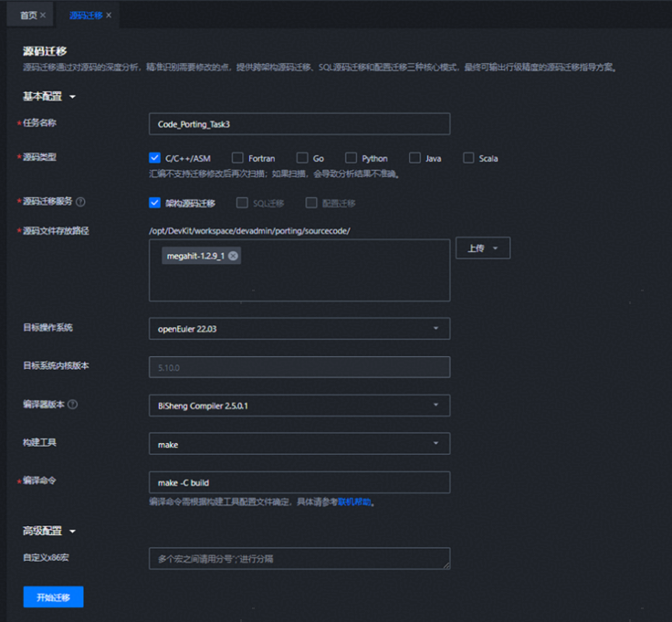This screenshot has width=672, height=622.
Task: Collapse the 高级配置 section
Action: tap(73, 531)
